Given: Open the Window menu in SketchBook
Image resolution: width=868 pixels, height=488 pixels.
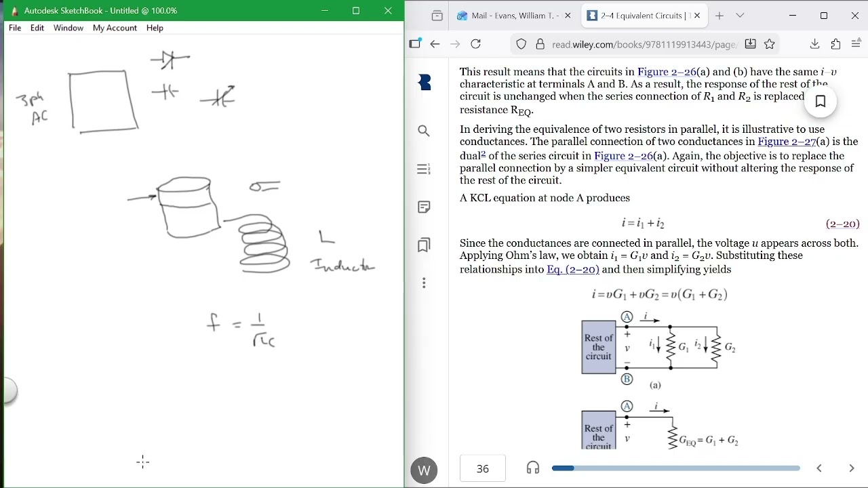Looking at the screenshot, I should pyautogui.click(x=68, y=28).
